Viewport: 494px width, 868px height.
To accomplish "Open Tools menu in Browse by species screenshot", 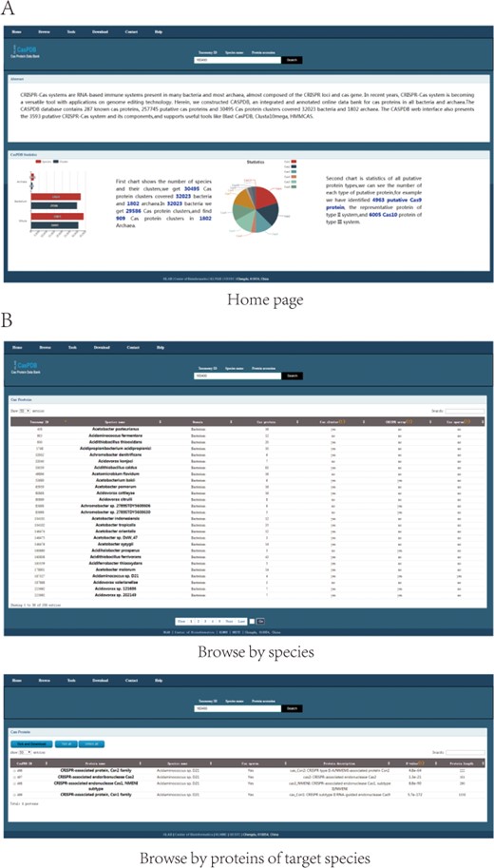I will click(71, 348).
